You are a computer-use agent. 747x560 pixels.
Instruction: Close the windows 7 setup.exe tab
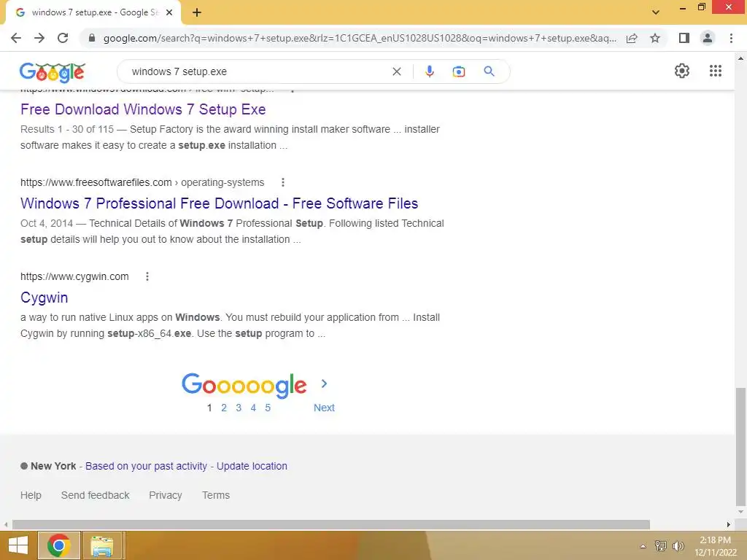[169, 12]
